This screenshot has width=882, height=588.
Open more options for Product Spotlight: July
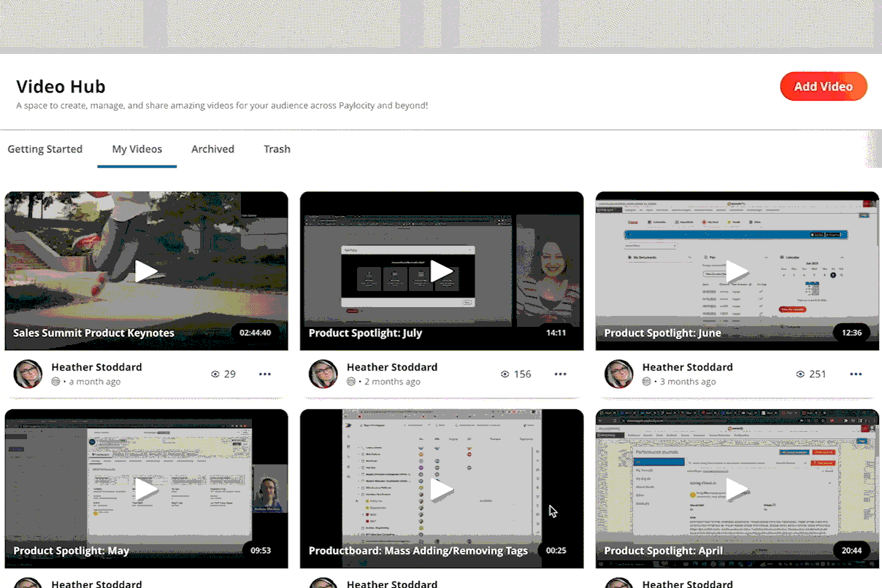tap(560, 374)
